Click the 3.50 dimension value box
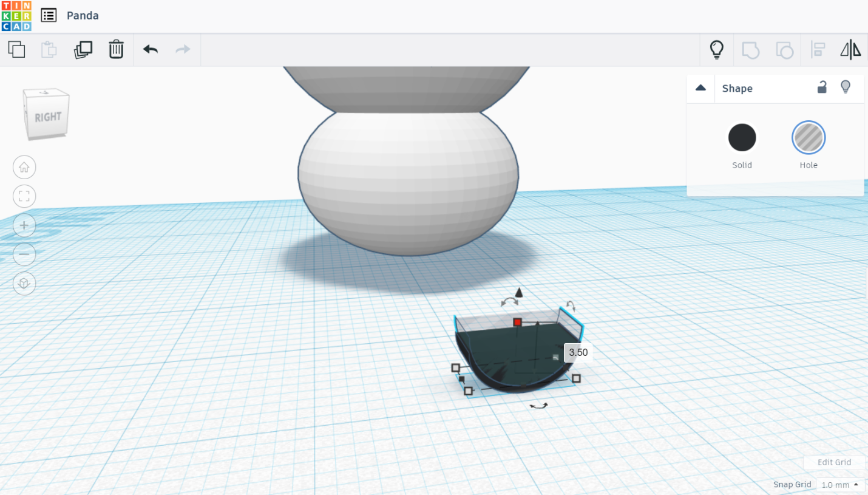The height and width of the screenshot is (495, 868). 578,352
